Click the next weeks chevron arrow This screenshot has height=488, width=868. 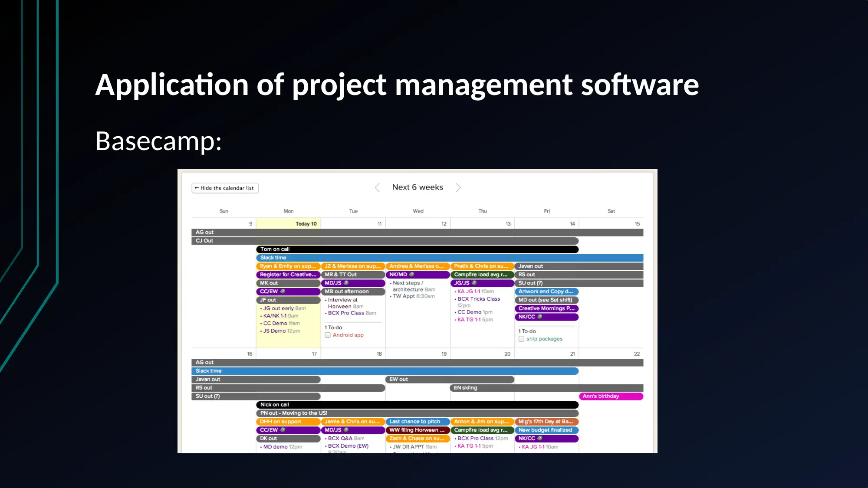point(458,187)
